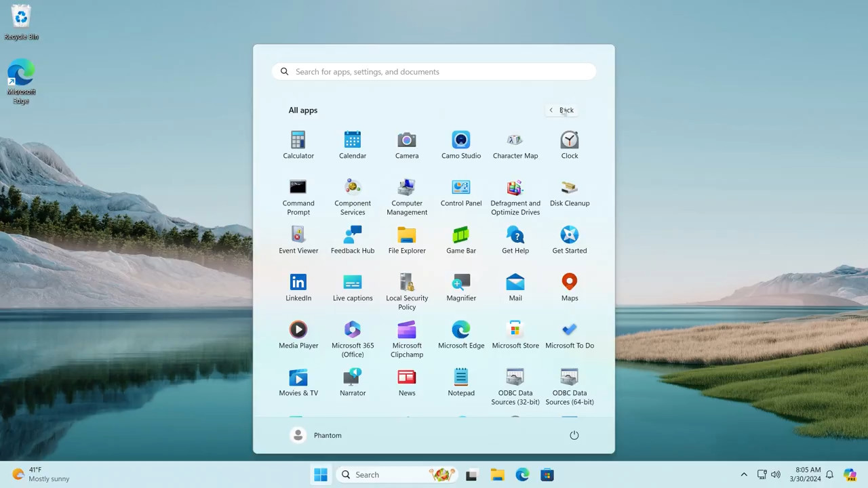Click the search input field
This screenshot has width=868, height=488.
click(434, 71)
